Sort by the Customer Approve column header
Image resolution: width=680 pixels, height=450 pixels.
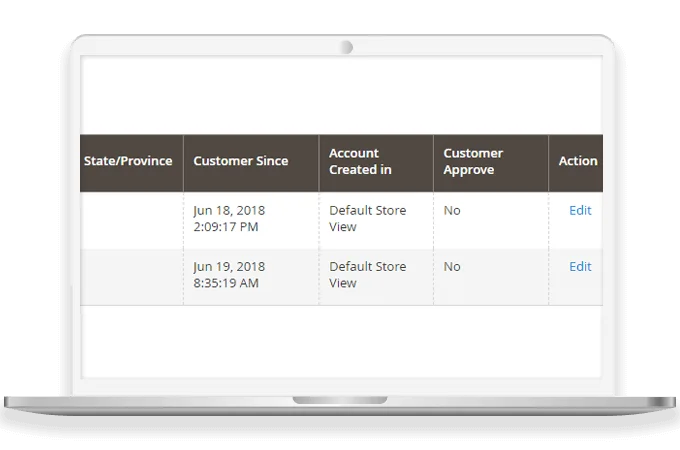click(473, 162)
